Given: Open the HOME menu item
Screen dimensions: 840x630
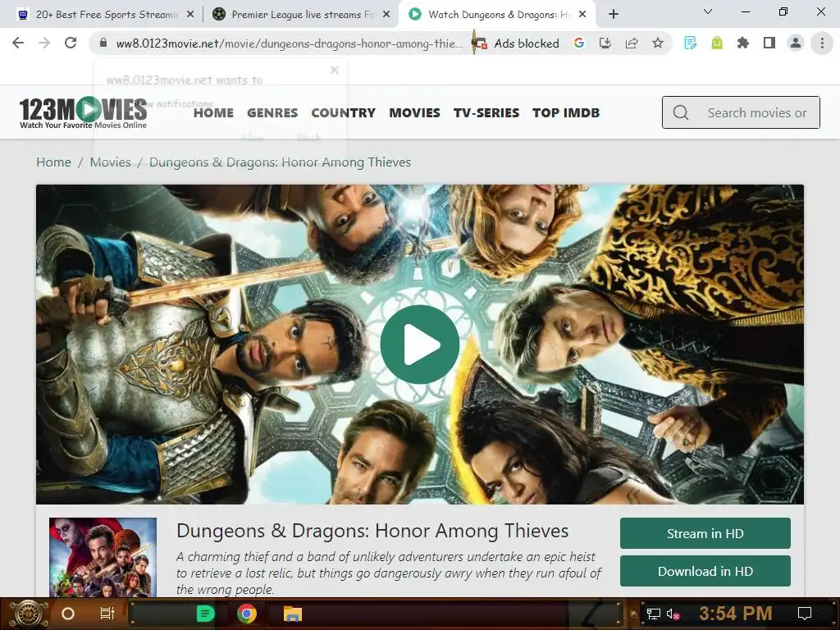Looking at the screenshot, I should pos(213,113).
